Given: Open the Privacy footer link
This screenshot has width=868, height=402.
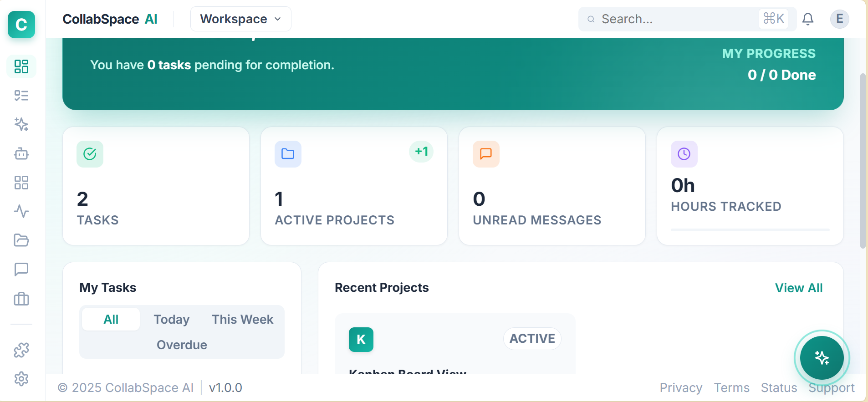Looking at the screenshot, I should pos(681,388).
